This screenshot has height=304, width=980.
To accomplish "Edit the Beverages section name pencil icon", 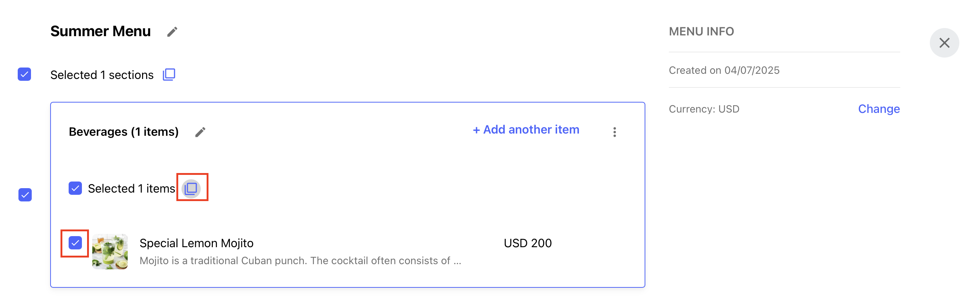I will [200, 132].
